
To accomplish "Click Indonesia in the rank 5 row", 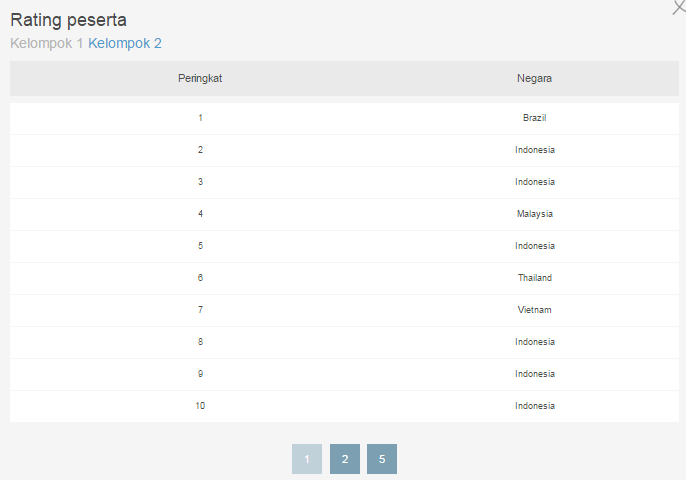I will [x=535, y=246].
